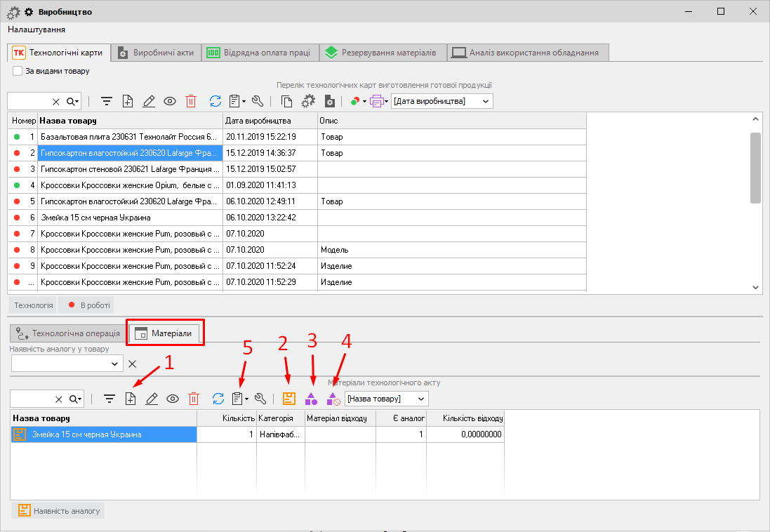Image resolution: width=770 pixels, height=532 pixels.
Task: Open the 'Налаштування' menu
Action: [36, 29]
